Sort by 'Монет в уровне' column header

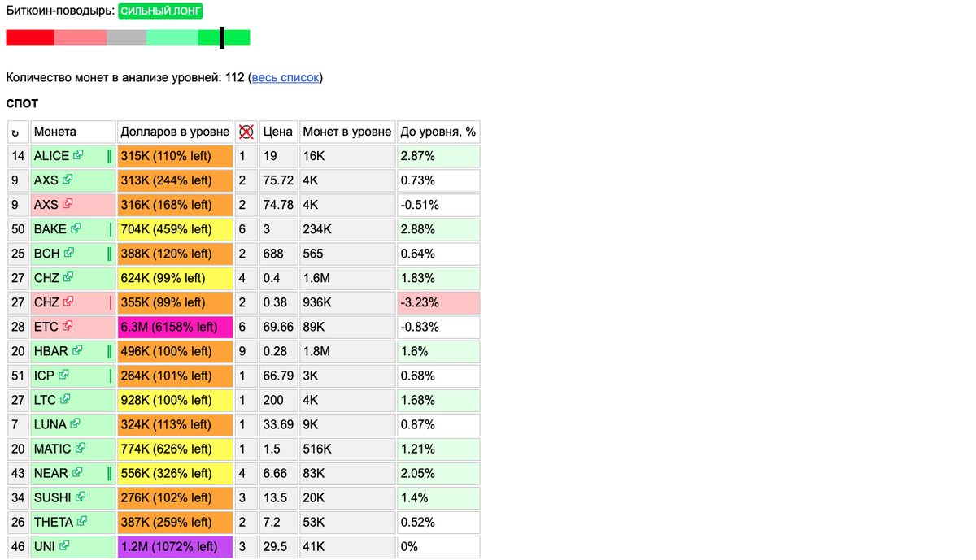(x=347, y=132)
